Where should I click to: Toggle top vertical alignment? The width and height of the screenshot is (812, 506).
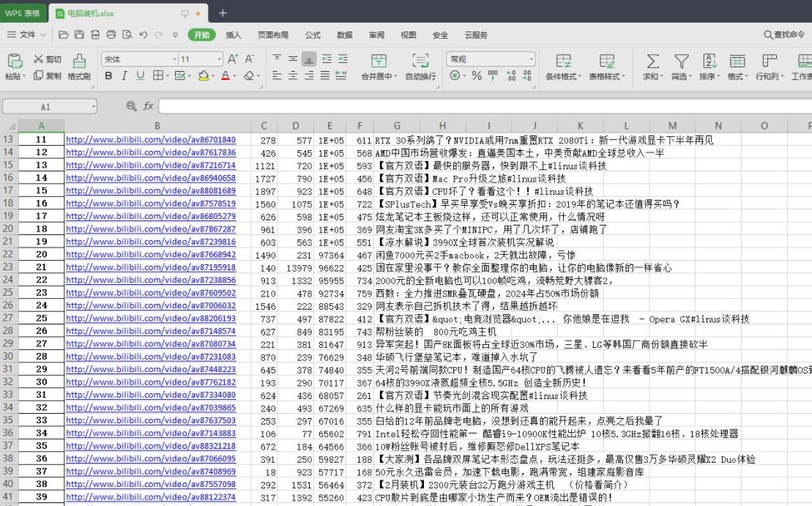point(277,59)
